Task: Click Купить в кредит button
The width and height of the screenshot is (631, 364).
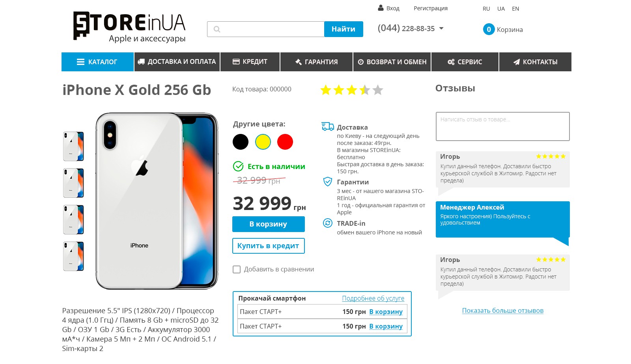Action: (268, 246)
